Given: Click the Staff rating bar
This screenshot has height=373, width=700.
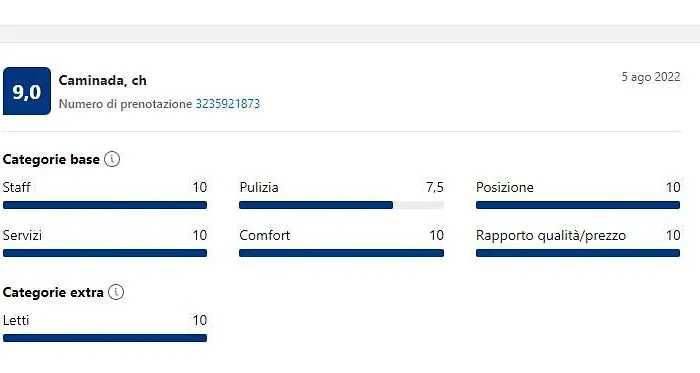Looking at the screenshot, I should (105, 205).
